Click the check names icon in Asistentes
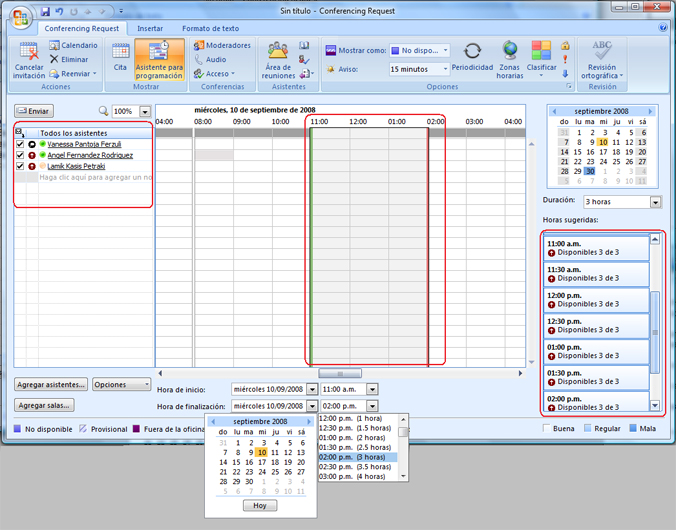Viewport: 676px width, 530px height. 304,60
